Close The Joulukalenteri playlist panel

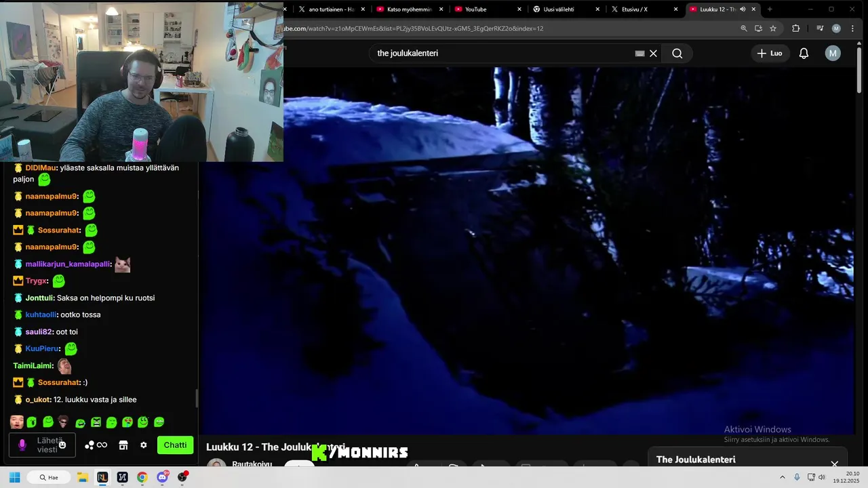[x=834, y=464]
